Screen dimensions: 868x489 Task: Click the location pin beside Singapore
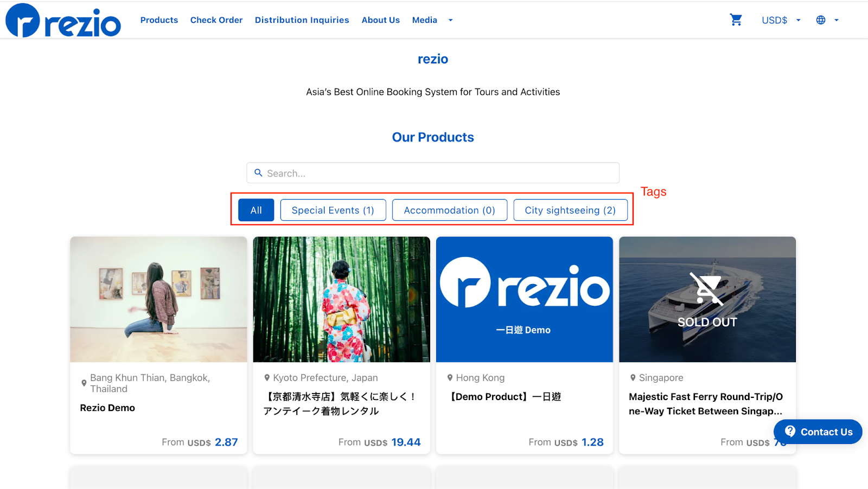pos(633,378)
